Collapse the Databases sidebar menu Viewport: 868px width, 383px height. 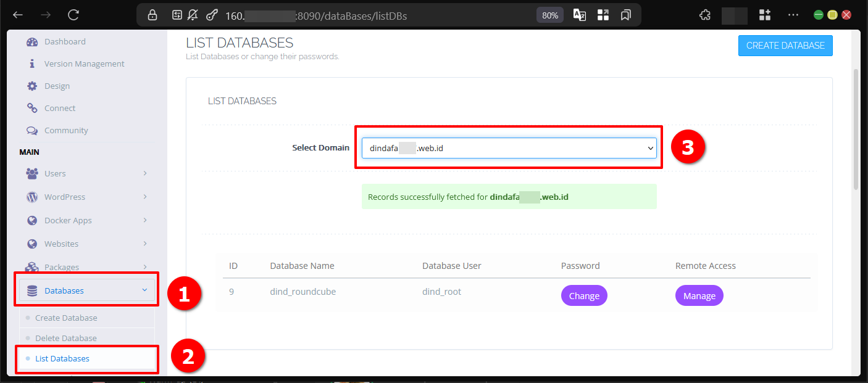tap(86, 290)
